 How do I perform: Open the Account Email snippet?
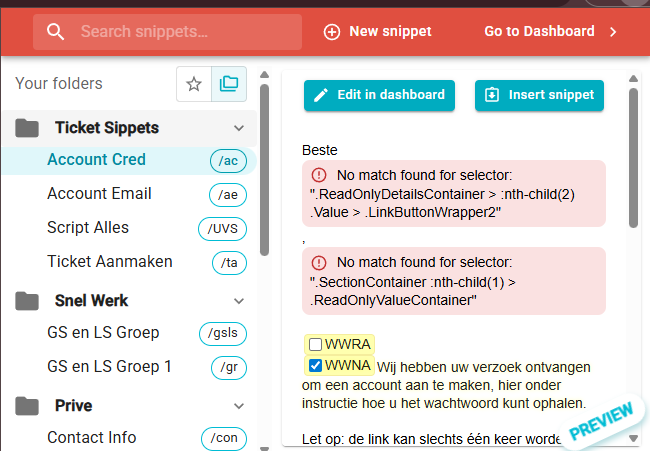(99, 194)
